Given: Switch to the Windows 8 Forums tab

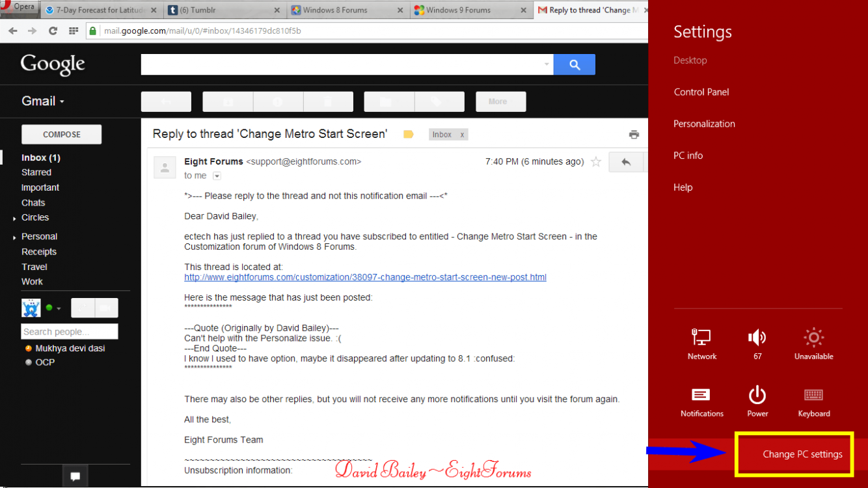Looking at the screenshot, I should (x=347, y=10).
